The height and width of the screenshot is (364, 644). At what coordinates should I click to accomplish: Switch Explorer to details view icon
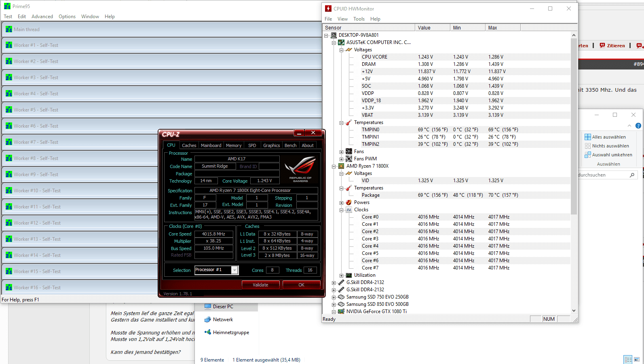(628, 359)
